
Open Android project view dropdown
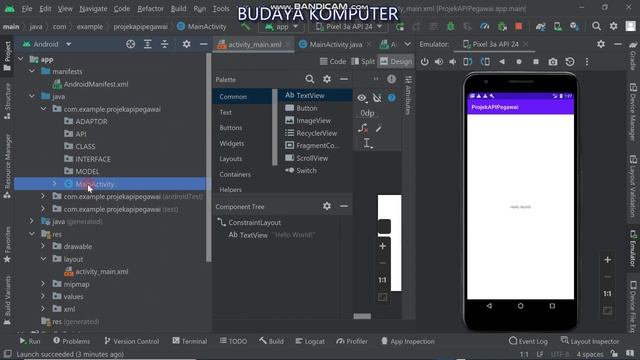click(x=47, y=44)
